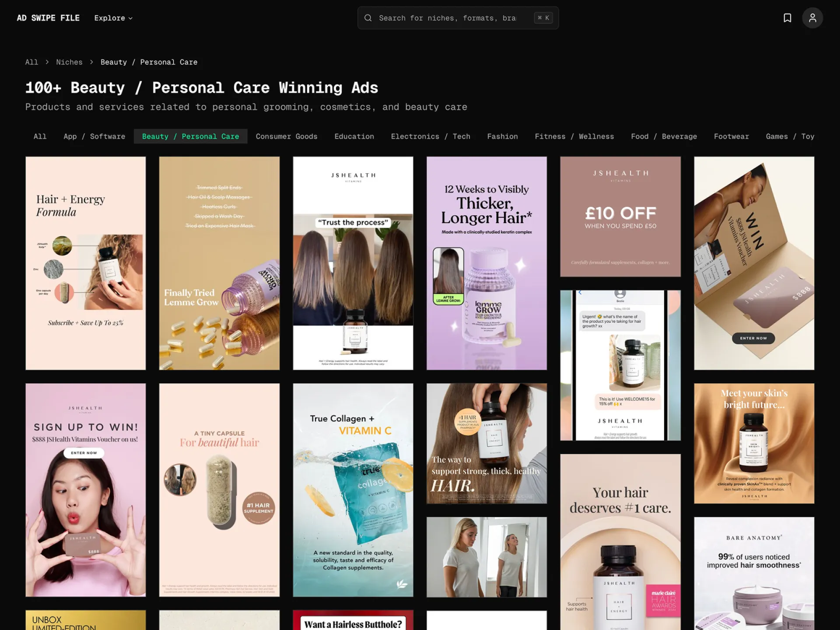Open the True Collagen + Vitamin C ad

pos(353,490)
